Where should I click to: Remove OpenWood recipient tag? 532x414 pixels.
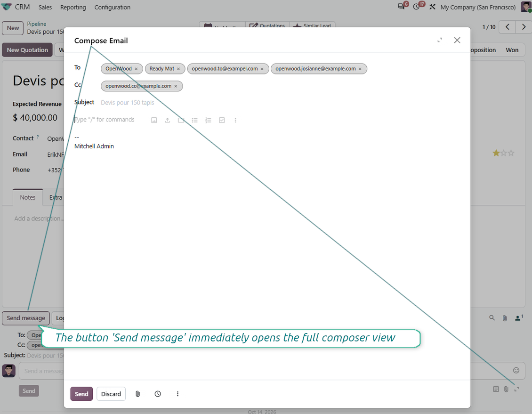(137, 69)
